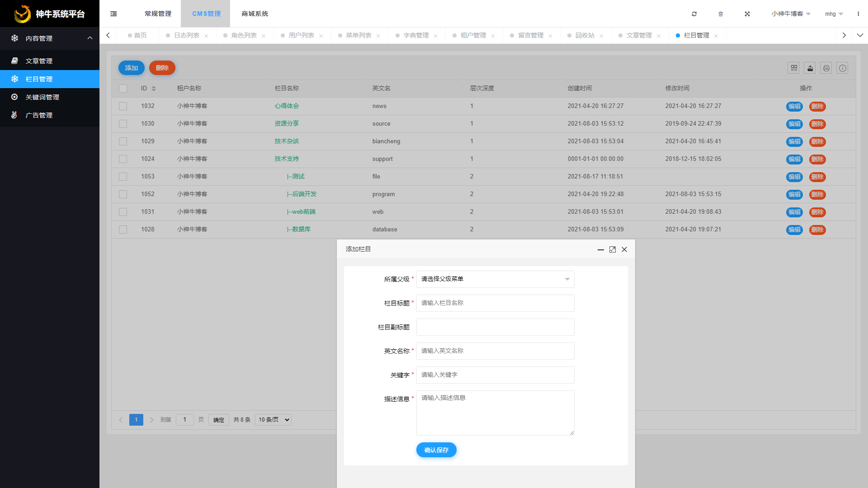Check the checkbox for row ID 1053
Image resolution: width=868 pixels, height=488 pixels.
(123, 176)
